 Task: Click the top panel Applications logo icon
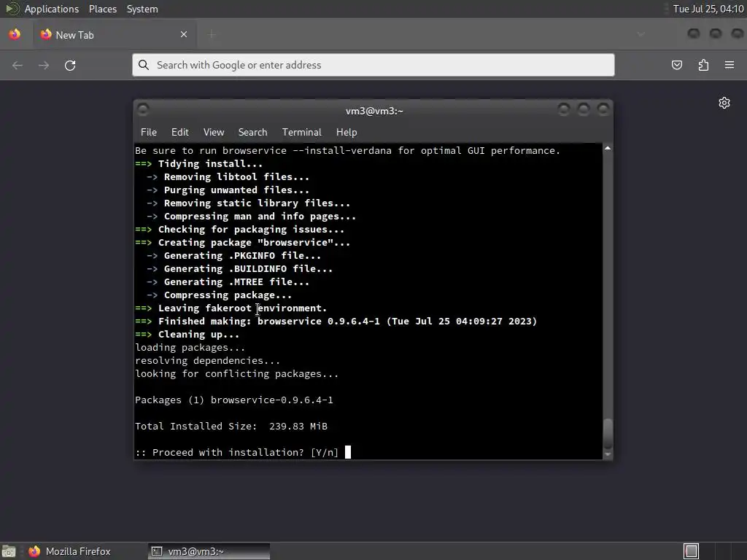pyautogui.click(x=12, y=9)
